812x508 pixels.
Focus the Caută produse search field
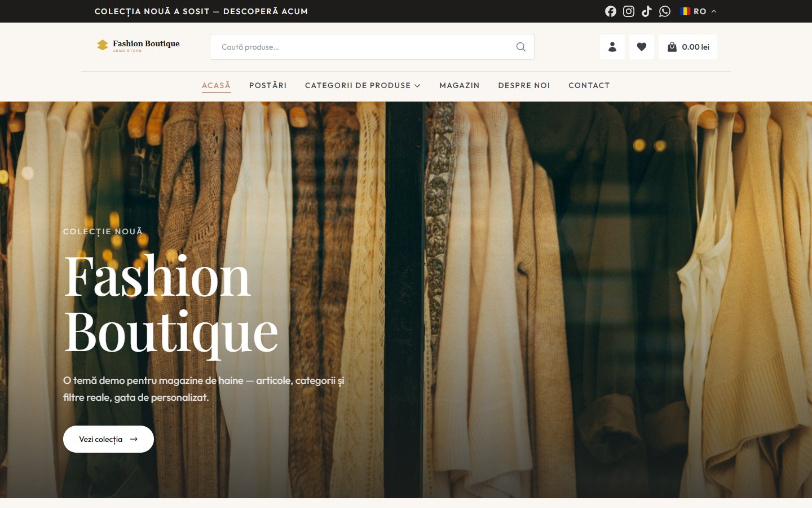pyautogui.click(x=372, y=47)
